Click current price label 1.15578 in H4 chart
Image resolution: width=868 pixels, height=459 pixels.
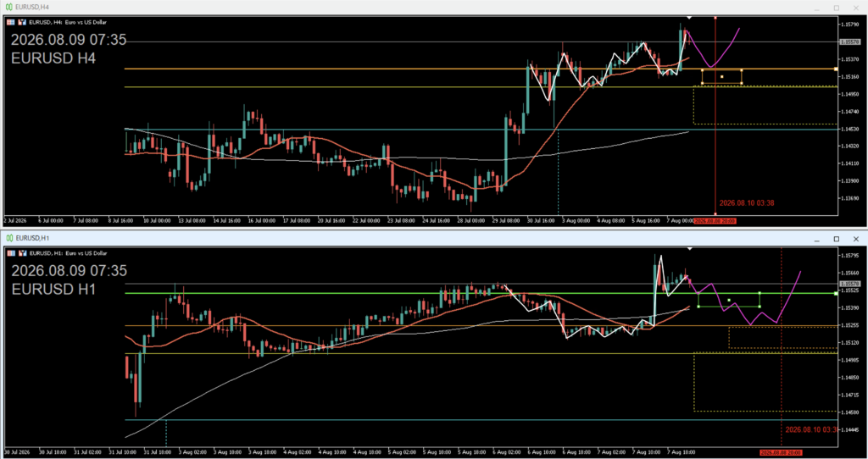click(849, 41)
